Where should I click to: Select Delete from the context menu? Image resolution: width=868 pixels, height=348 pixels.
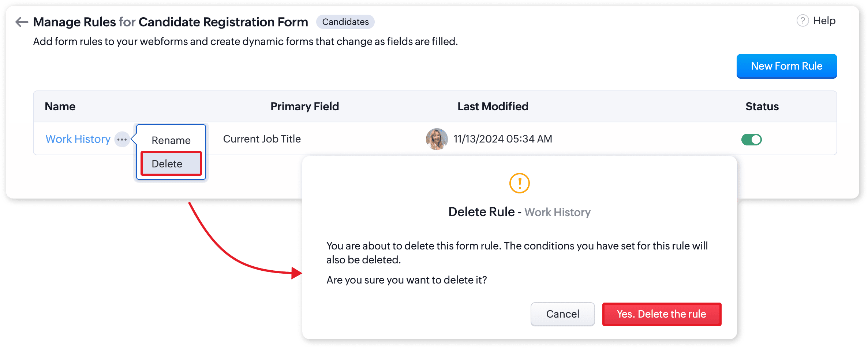[171, 164]
